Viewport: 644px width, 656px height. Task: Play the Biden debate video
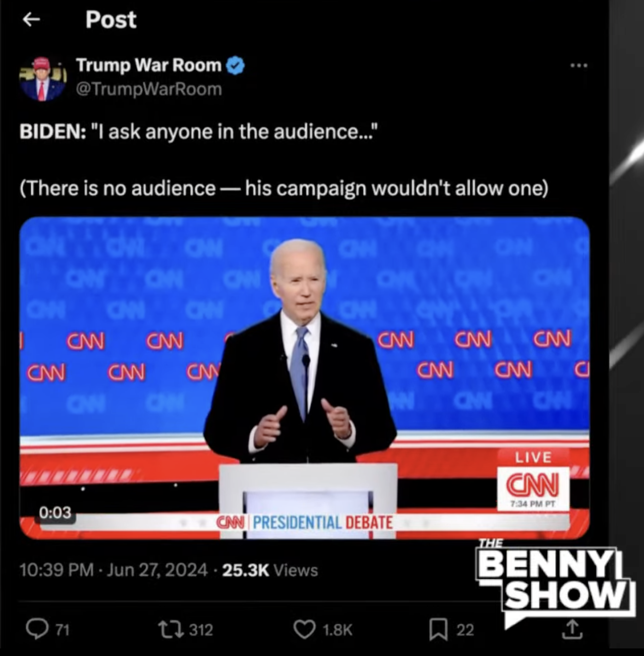coord(304,378)
